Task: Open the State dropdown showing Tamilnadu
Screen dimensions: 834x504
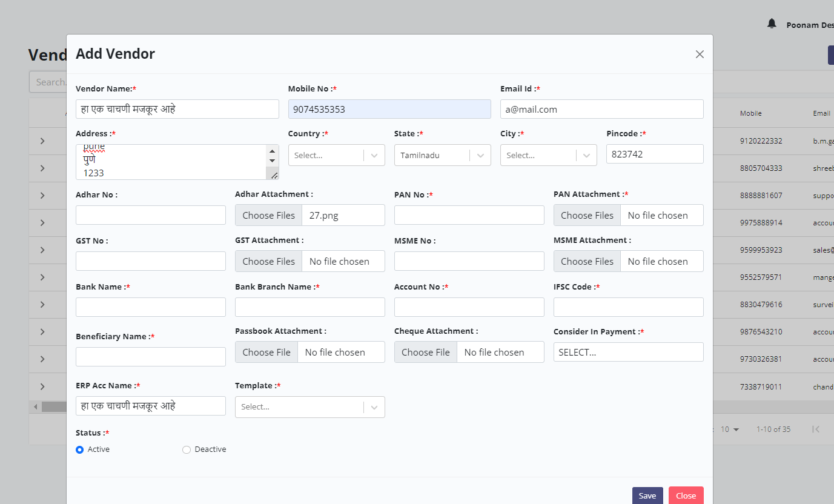Action: 442,155
